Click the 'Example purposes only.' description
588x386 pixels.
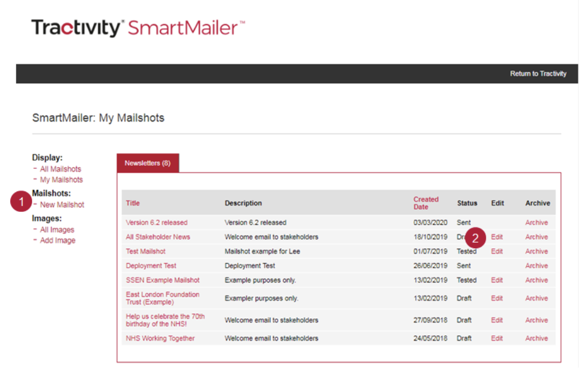(260, 280)
